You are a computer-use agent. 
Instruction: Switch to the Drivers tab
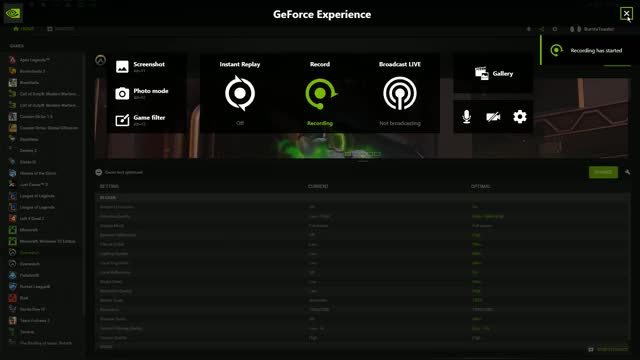coord(60,29)
